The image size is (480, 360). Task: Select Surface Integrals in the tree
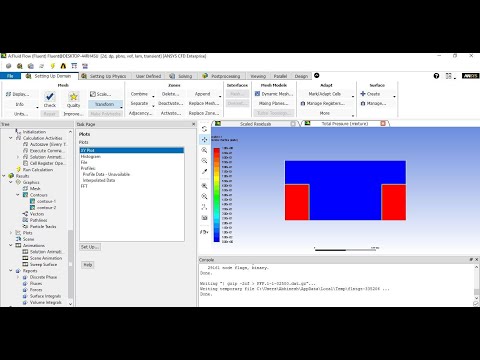(x=45, y=296)
